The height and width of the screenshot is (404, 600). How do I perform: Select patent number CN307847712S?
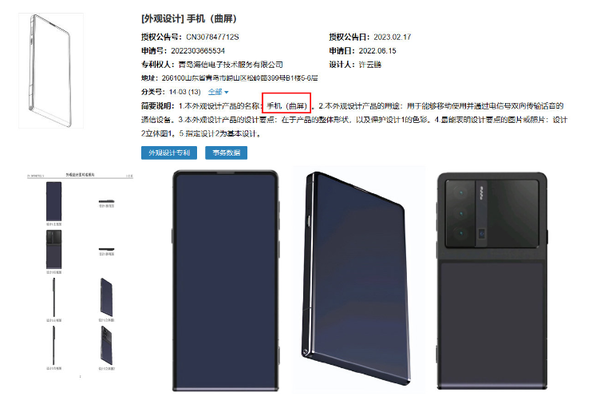pos(212,37)
